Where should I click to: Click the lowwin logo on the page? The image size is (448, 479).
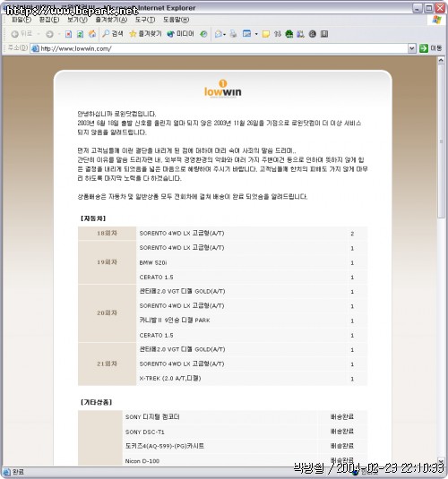[222, 89]
